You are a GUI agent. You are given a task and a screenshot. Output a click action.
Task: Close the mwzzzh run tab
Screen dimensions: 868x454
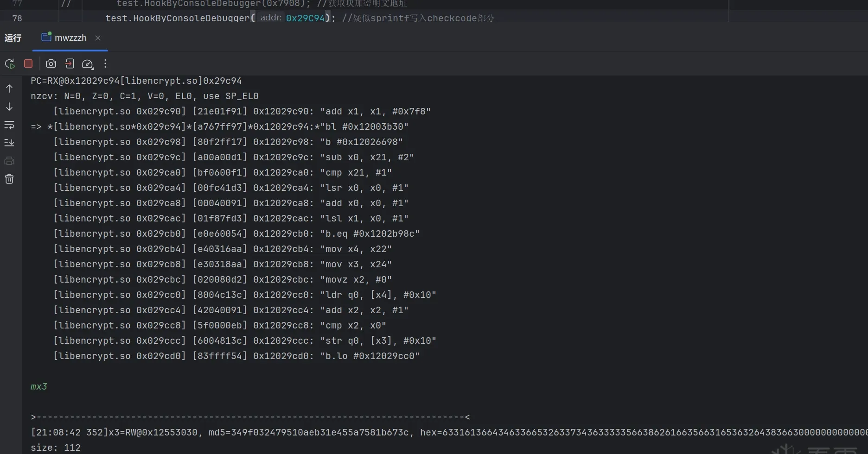(x=98, y=38)
